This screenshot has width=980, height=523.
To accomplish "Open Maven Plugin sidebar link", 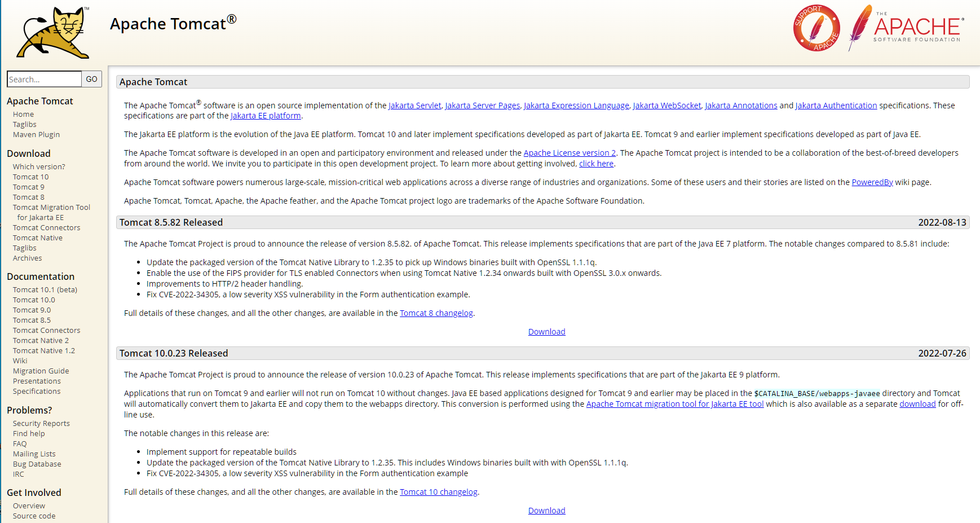I will pos(37,134).
